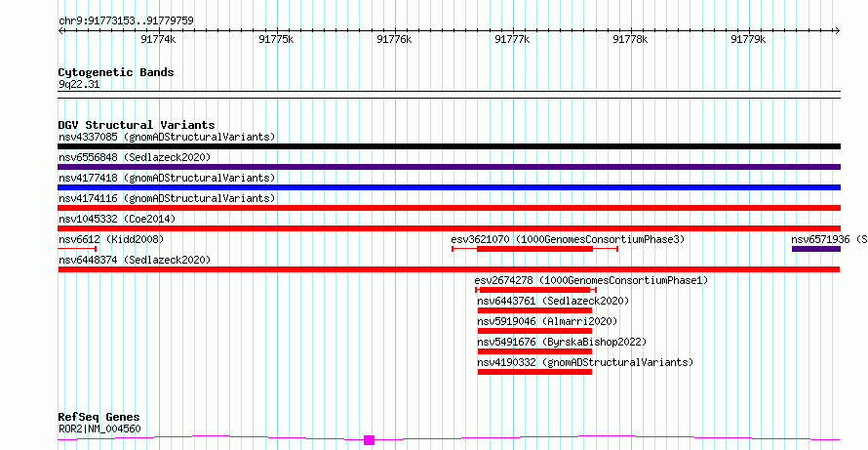This screenshot has width=868, height=450.
Task: Select the nsv6443761 variant bar
Action: pos(534,310)
